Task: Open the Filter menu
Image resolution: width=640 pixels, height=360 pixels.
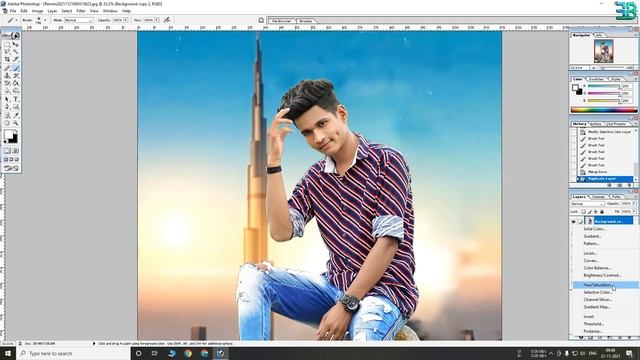Action: click(x=81, y=11)
